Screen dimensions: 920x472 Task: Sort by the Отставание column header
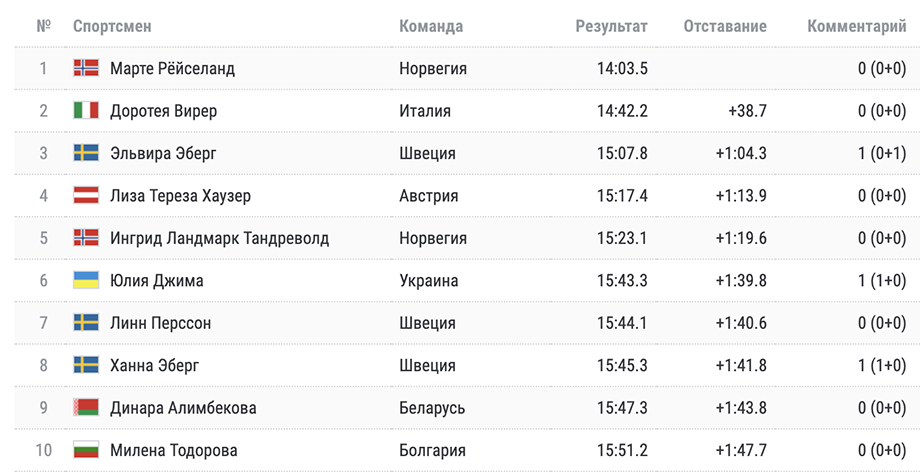(725, 27)
